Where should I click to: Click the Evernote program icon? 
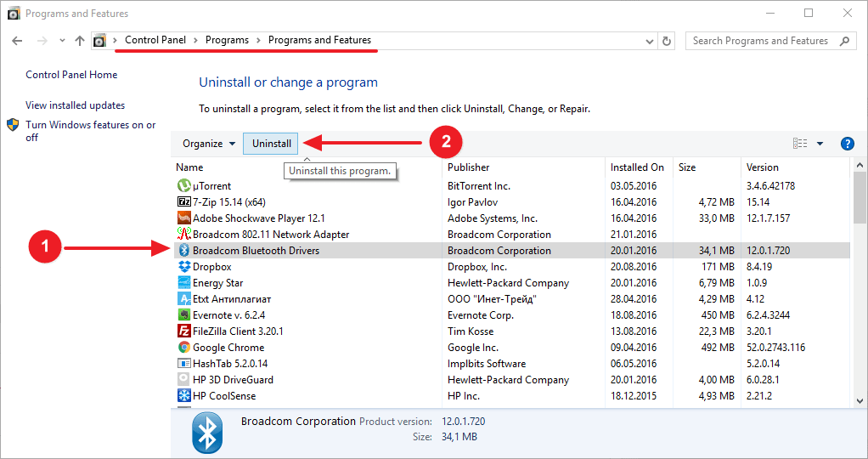tap(183, 314)
